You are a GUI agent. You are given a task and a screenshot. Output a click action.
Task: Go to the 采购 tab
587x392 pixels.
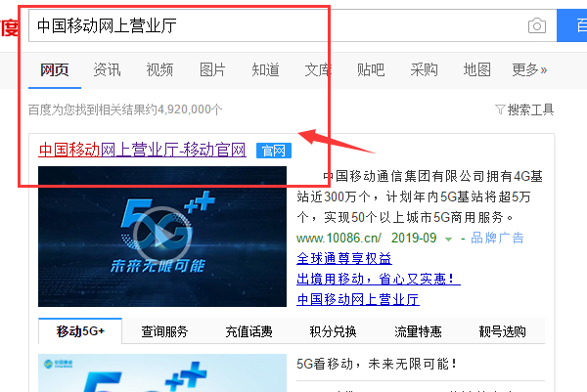click(x=424, y=70)
